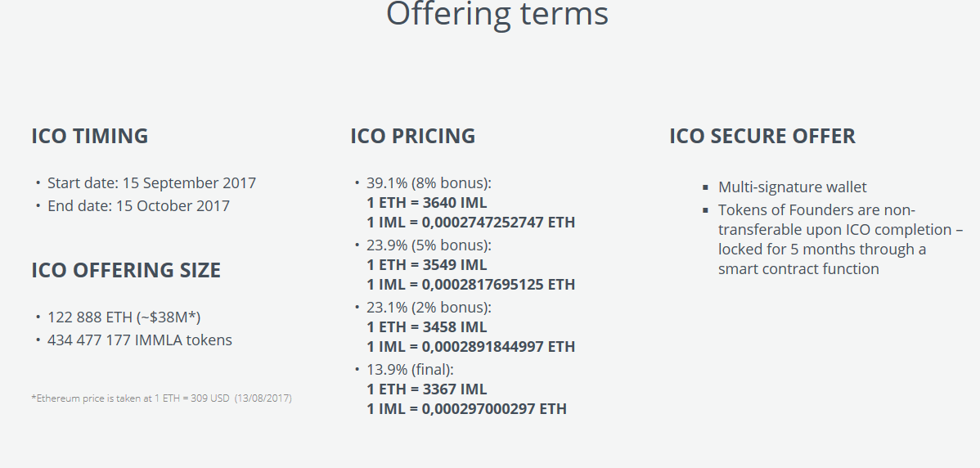
Task: Click the 434 477 177 IMMLA tokens line
Action: click(x=139, y=340)
